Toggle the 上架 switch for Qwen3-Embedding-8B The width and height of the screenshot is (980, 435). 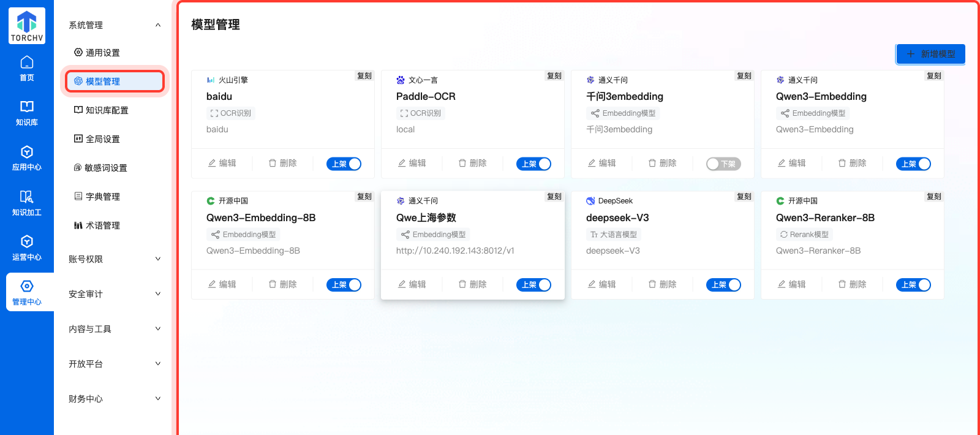pos(344,285)
